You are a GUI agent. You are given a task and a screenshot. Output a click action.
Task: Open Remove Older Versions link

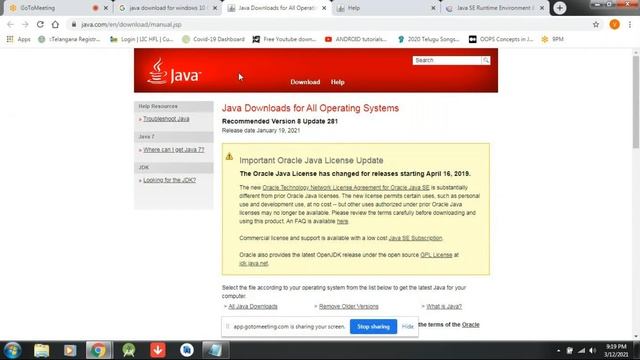point(349,307)
